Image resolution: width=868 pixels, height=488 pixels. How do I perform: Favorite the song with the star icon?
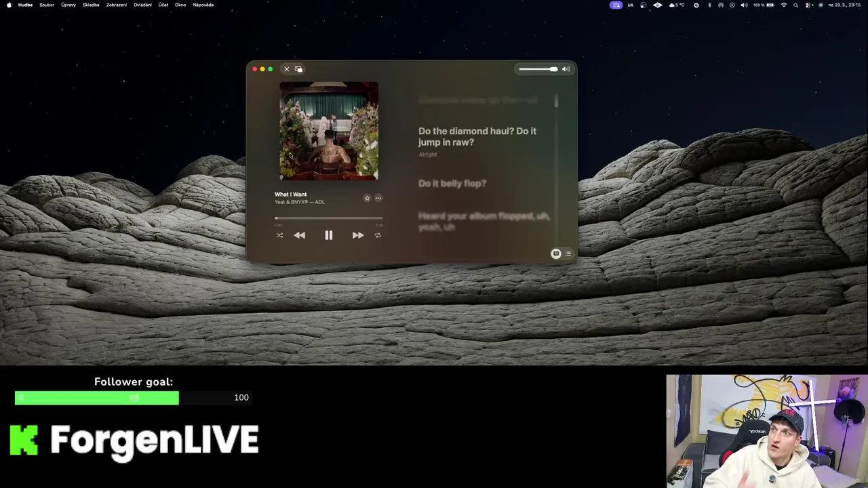click(x=367, y=198)
